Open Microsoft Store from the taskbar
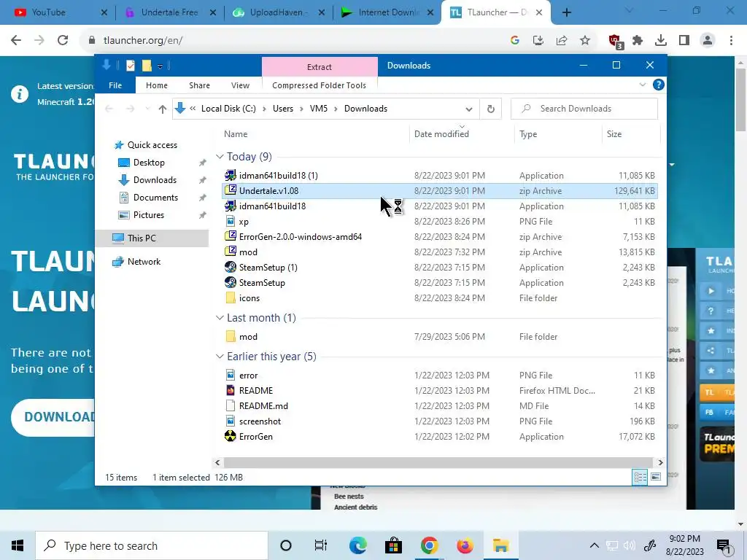Image resolution: width=747 pixels, height=560 pixels. (393, 545)
